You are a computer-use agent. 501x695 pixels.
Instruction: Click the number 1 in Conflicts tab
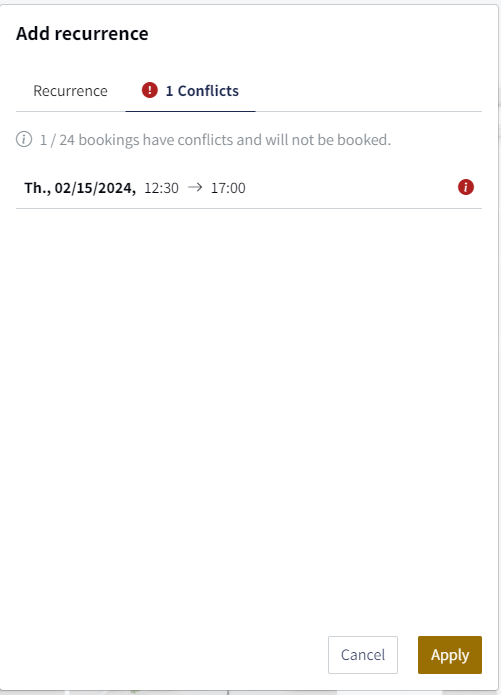point(169,91)
